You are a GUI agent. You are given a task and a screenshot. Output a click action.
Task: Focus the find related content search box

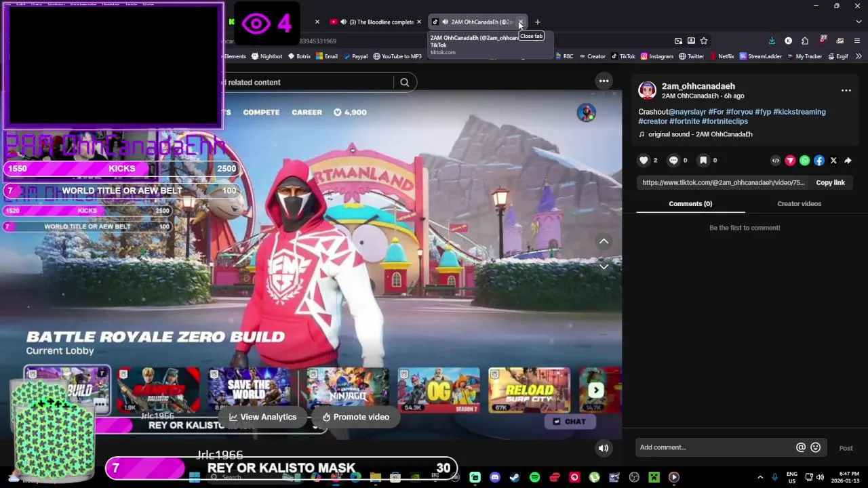pyautogui.click(x=307, y=83)
